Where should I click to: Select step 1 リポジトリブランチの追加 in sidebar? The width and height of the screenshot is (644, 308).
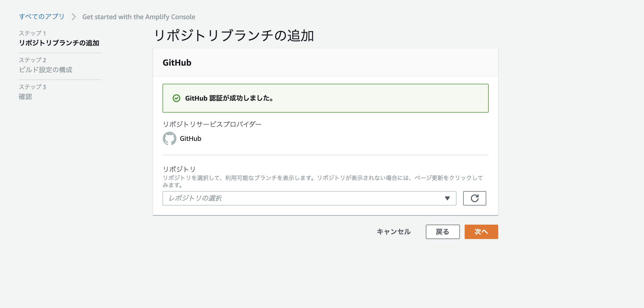[59, 43]
